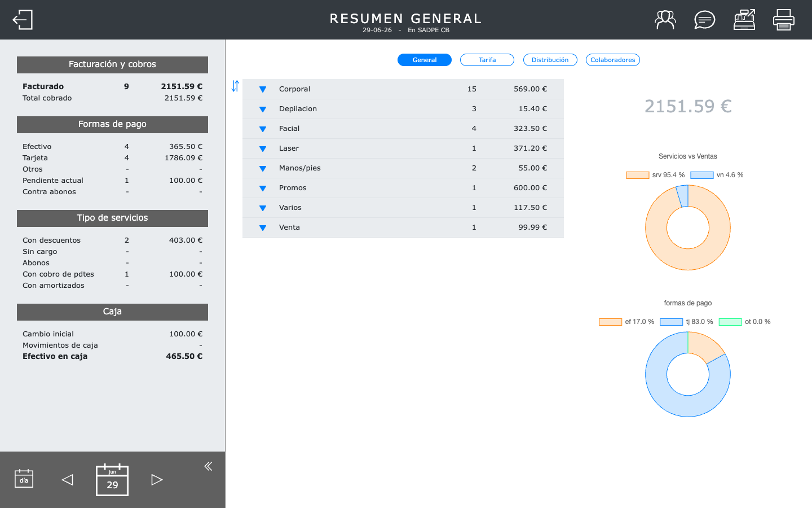Click the 'Con cobro de pdtes' row label
The height and width of the screenshot is (508, 812).
click(58, 274)
